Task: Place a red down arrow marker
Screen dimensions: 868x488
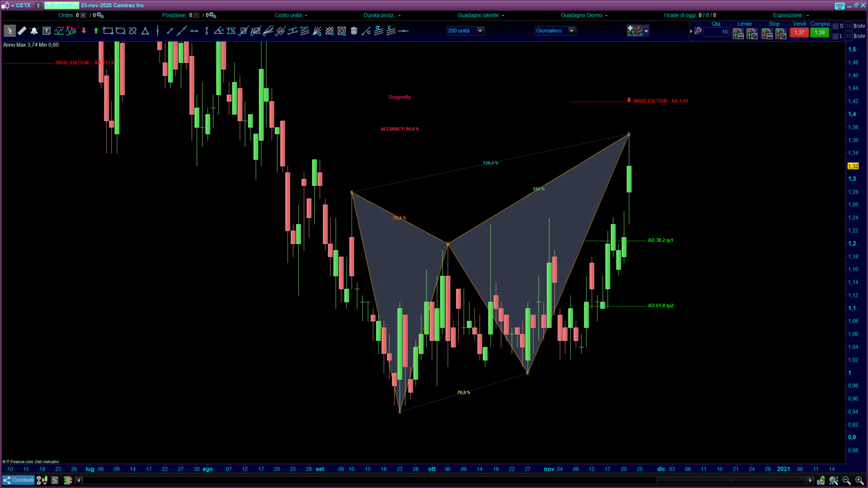Action: pyautogui.click(x=84, y=31)
